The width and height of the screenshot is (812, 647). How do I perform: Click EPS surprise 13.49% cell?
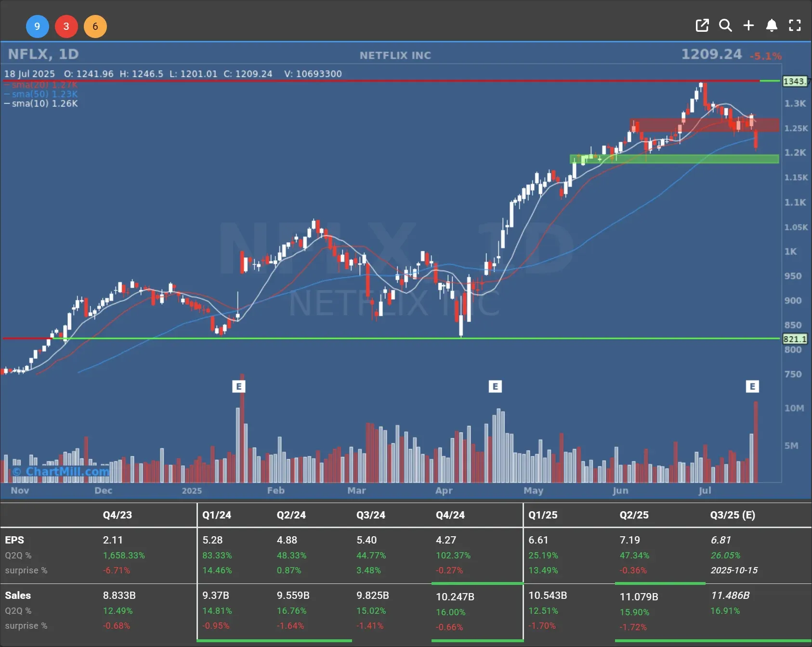click(x=543, y=570)
